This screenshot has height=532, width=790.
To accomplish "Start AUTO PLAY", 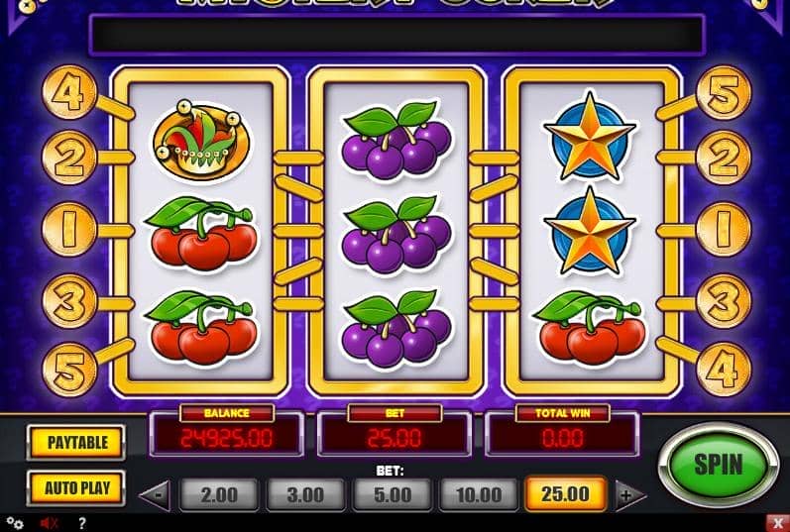I will pyautogui.click(x=76, y=487).
